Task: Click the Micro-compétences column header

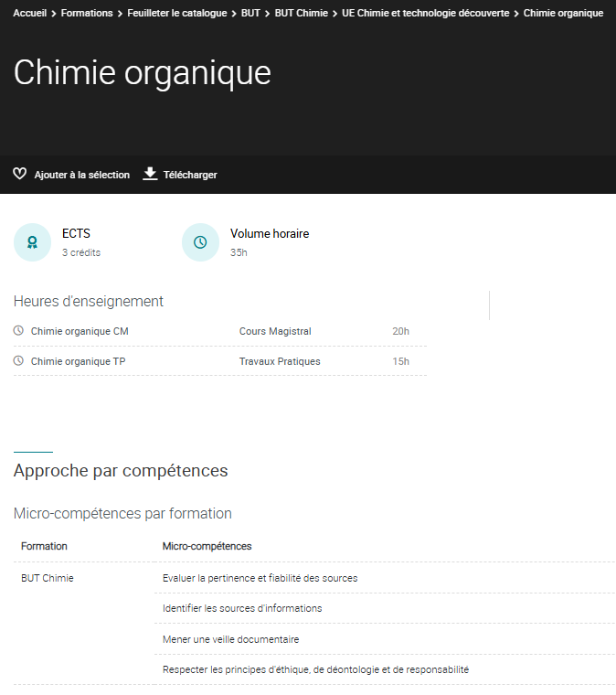Action: tap(207, 546)
